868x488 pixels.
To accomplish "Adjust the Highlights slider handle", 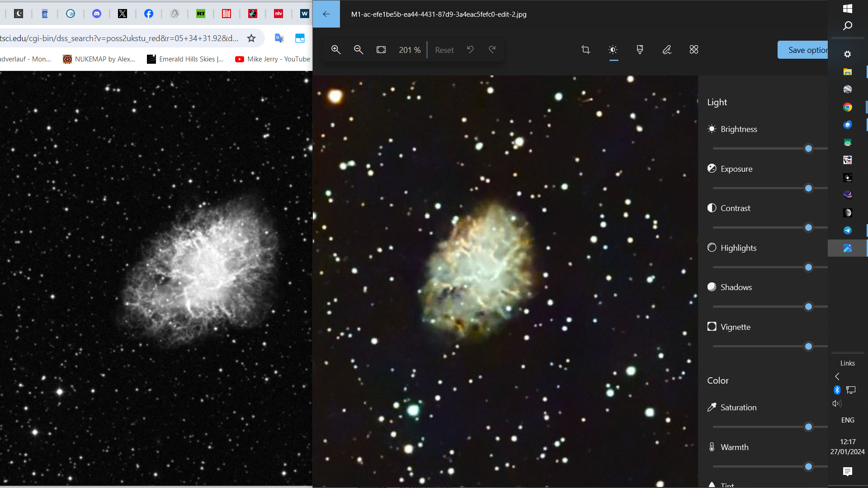I will point(809,267).
